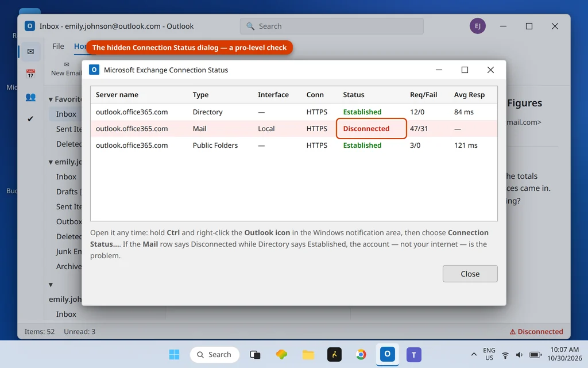Click the 3/0 Req/Fail value
Image resolution: width=588 pixels, height=368 pixels.
tap(415, 145)
